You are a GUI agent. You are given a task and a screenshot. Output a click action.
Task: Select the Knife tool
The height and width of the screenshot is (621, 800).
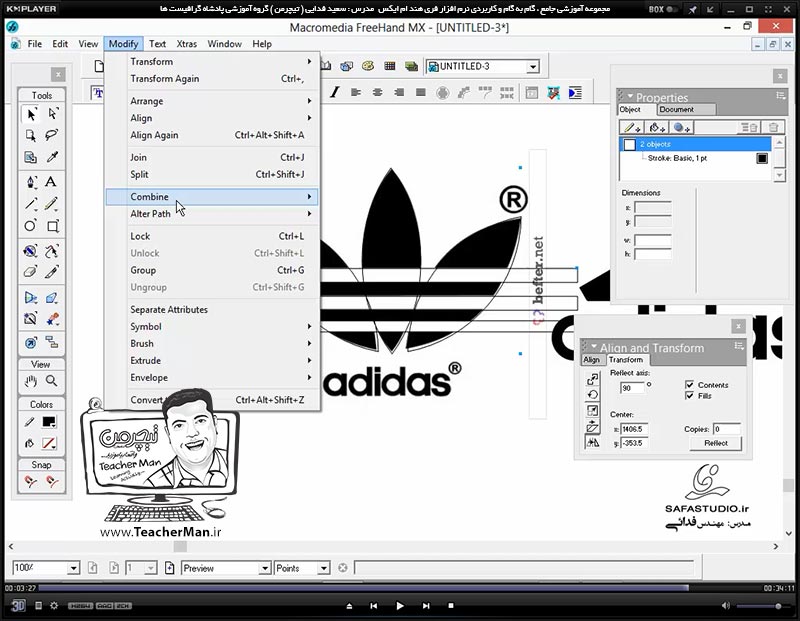(x=51, y=272)
